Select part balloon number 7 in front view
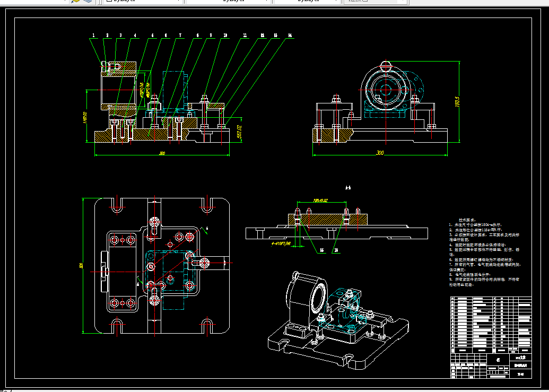 [x=180, y=36]
